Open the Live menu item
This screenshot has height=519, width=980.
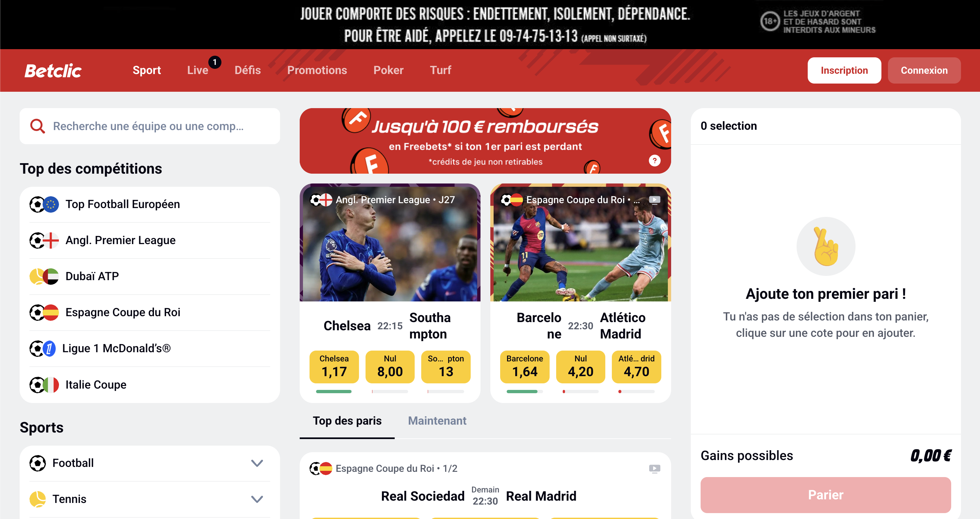tap(198, 70)
